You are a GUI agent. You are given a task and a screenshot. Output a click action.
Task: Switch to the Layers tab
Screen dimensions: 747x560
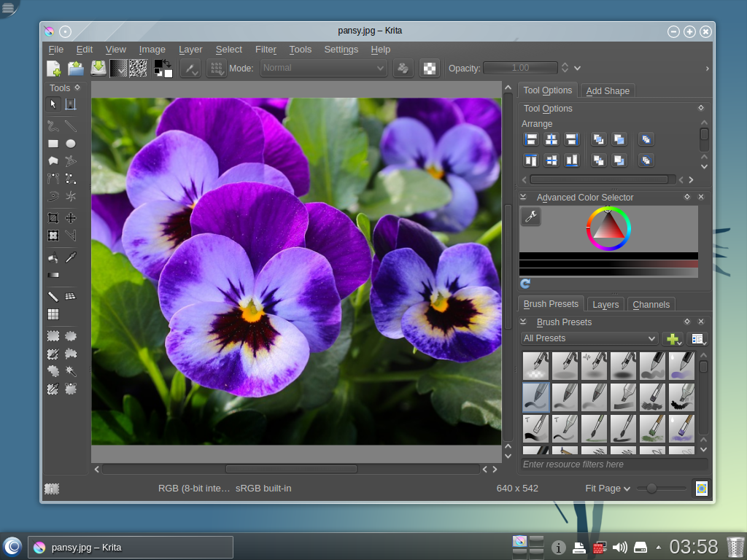(605, 304)
